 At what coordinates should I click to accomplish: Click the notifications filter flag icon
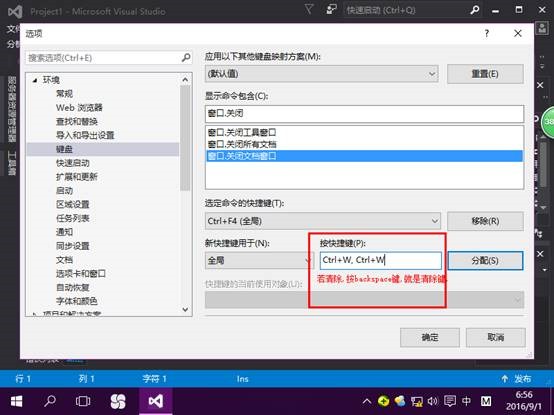[x=309, y=10]
